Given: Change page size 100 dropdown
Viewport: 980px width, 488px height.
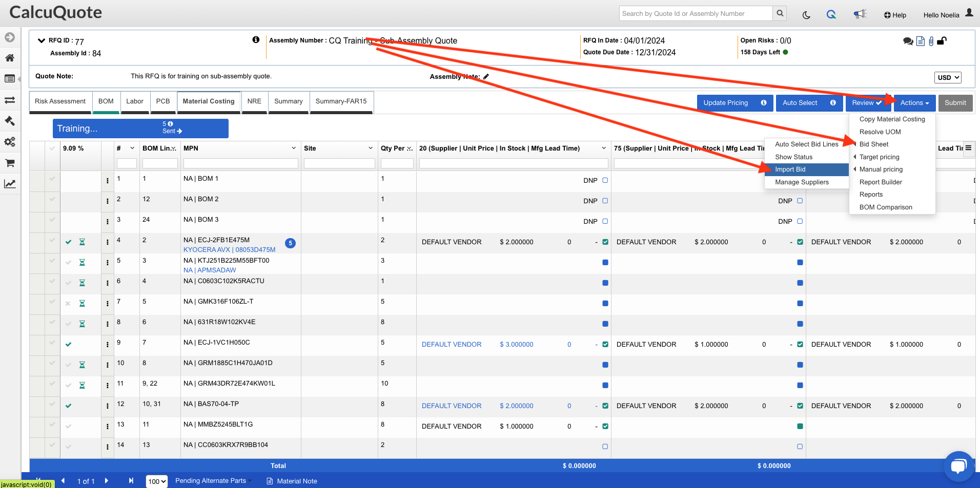Looking at the screenshot, I should (157, 481).
